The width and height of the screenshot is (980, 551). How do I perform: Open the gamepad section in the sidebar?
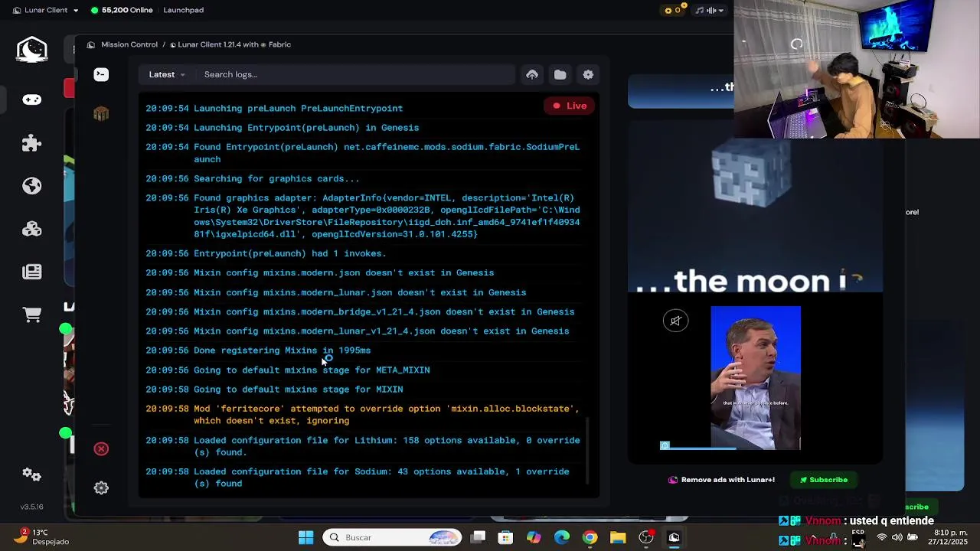32,99
